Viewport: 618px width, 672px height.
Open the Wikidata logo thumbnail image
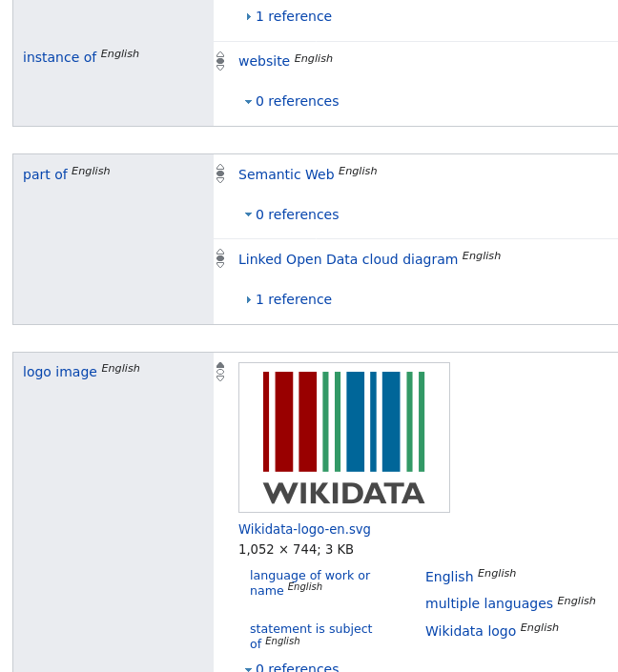tap(343, 438)
